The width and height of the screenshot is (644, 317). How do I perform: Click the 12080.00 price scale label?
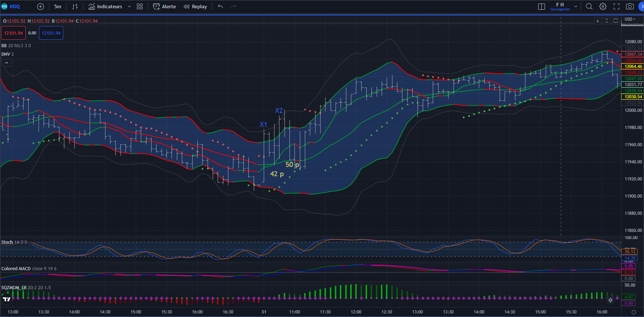coord(633,42)
